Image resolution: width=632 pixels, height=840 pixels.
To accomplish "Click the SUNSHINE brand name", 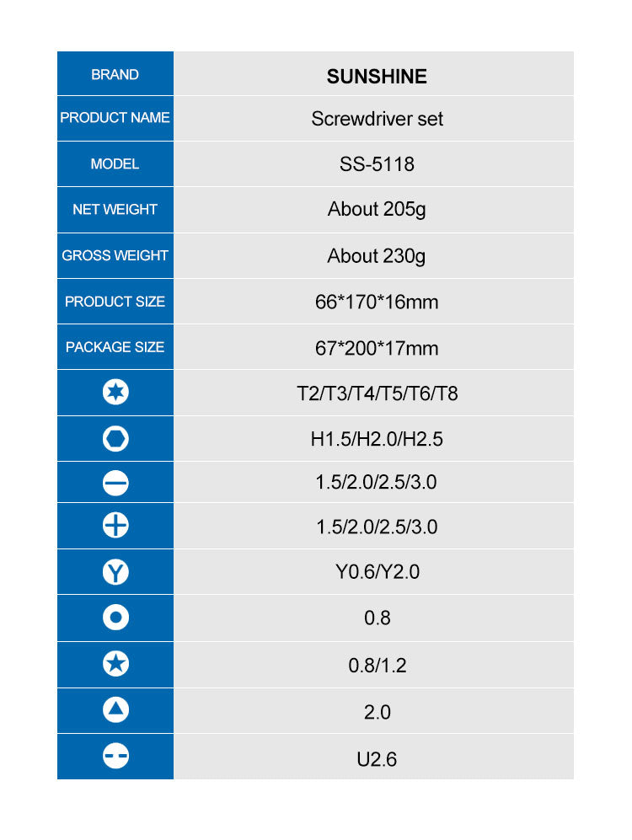I will (x=377, y=77).
